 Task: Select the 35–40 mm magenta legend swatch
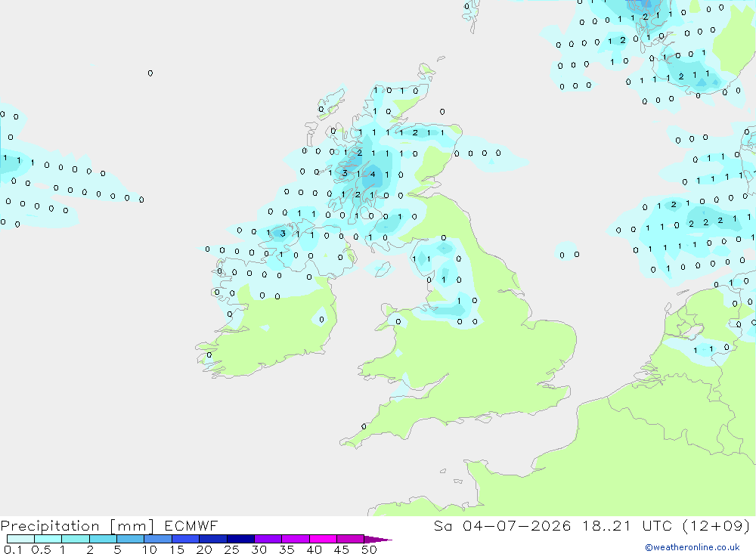coord(296,539)
